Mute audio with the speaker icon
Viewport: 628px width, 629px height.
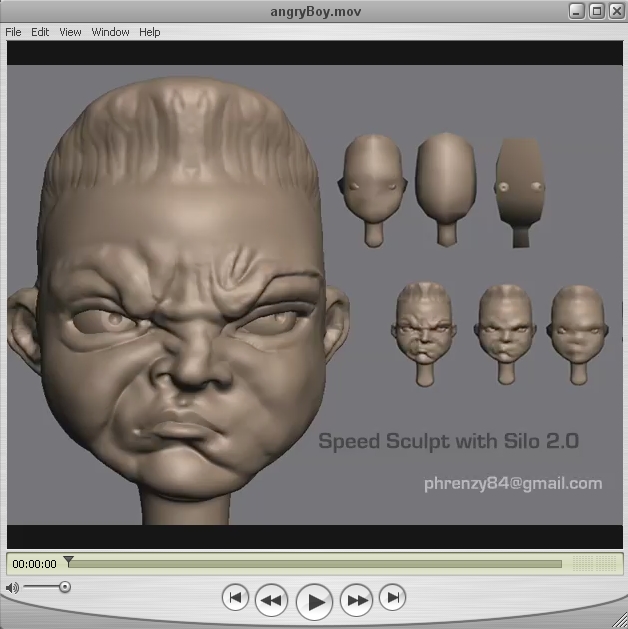pos(12,588)
